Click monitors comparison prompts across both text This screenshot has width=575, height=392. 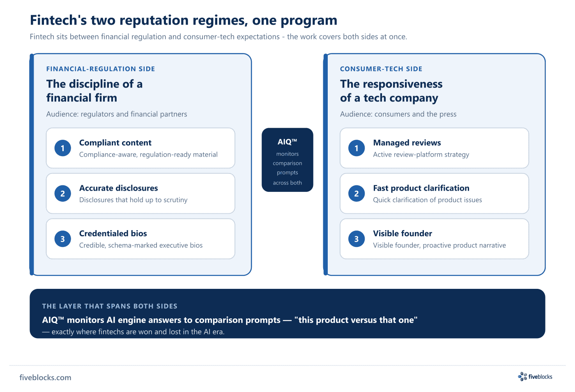coord(287,168)
